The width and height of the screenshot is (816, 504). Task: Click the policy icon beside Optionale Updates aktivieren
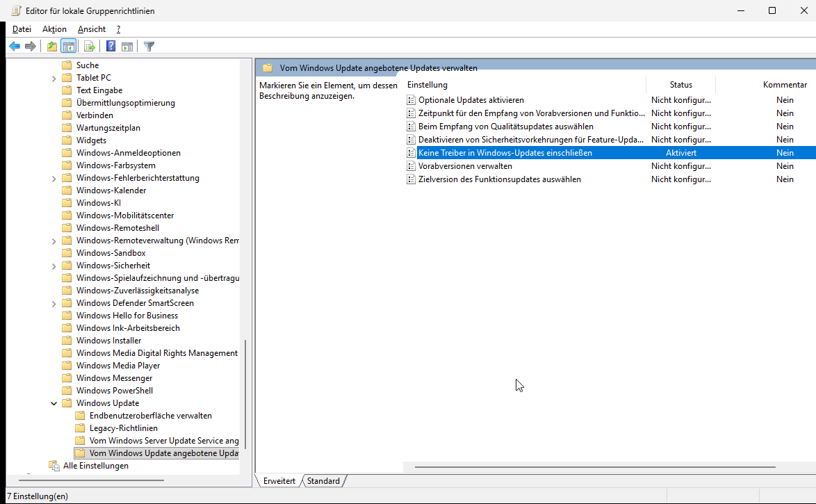pyautogui.click(x=411, y=100)
